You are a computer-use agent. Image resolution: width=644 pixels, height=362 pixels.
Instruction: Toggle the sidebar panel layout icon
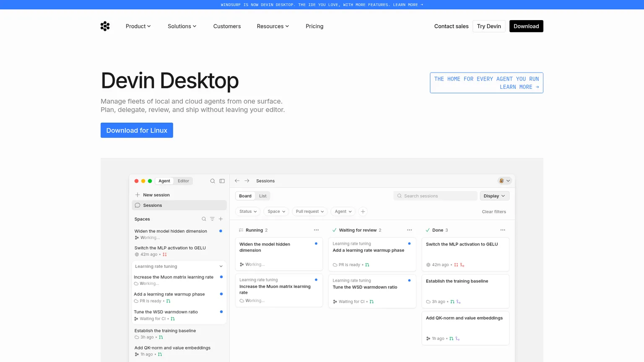[x=222, y=181]
